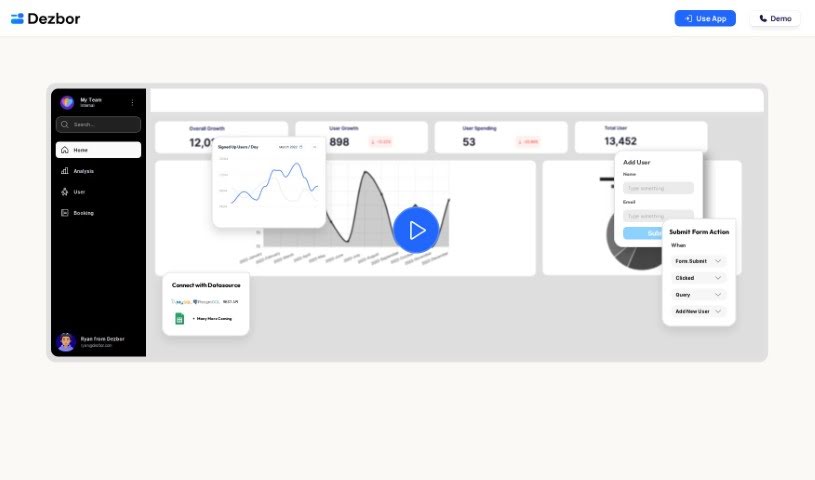This screenshot has width=815, height=480.
Task: Expand the Add New User dropdown
Action: pos(699,311)
